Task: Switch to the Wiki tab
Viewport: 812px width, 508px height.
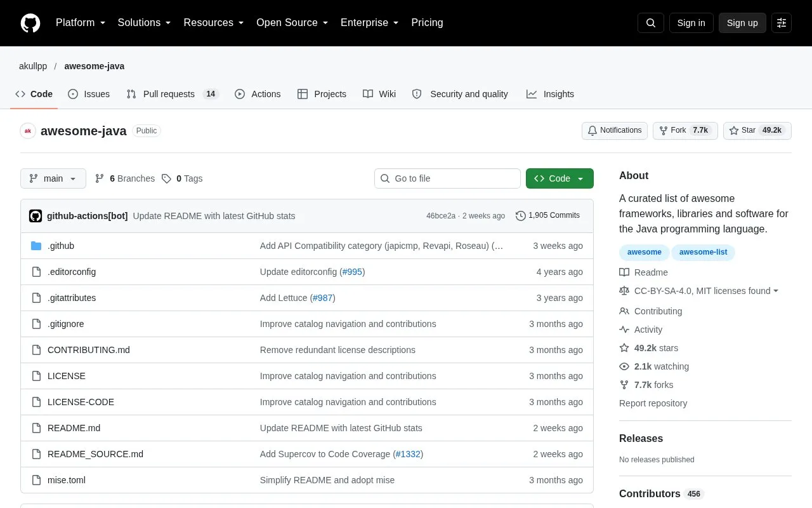Action: [379, 94]
